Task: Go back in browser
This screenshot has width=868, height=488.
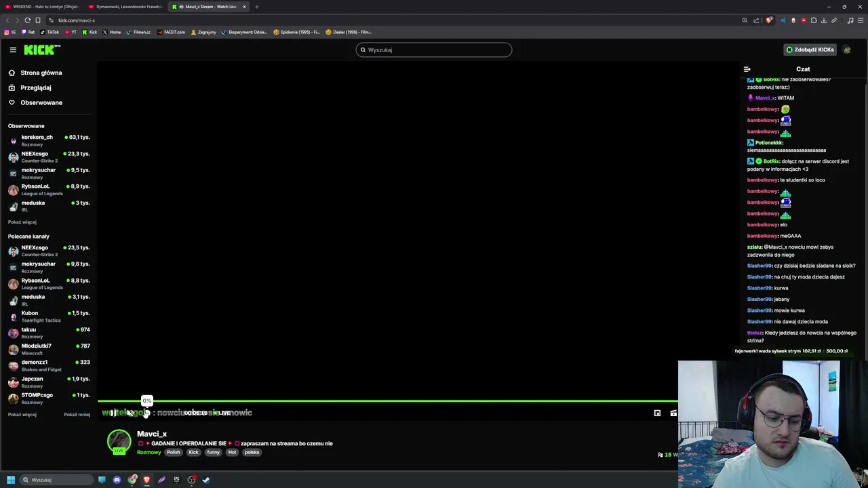Action: point(7,20)
